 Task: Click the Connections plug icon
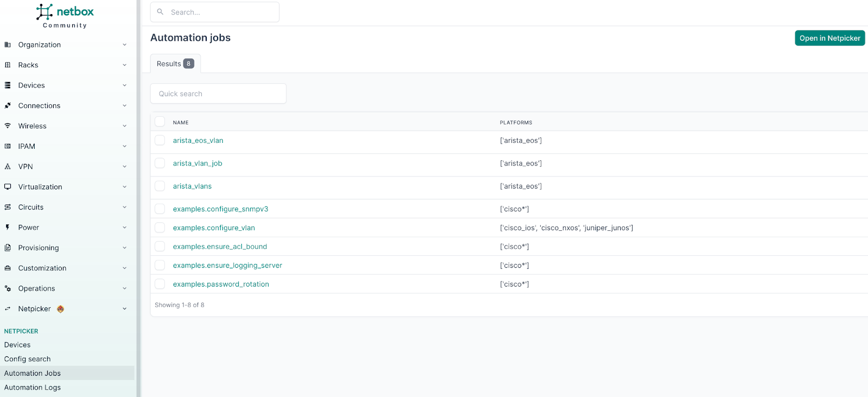pyautogui.click(x=8, y=106)
